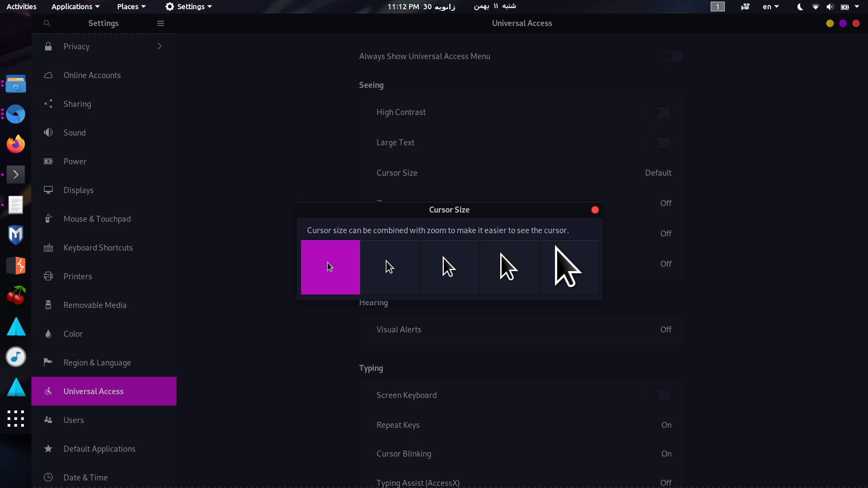
Task: Close the Cursor Size dialog
Action: tap(595, 210)
